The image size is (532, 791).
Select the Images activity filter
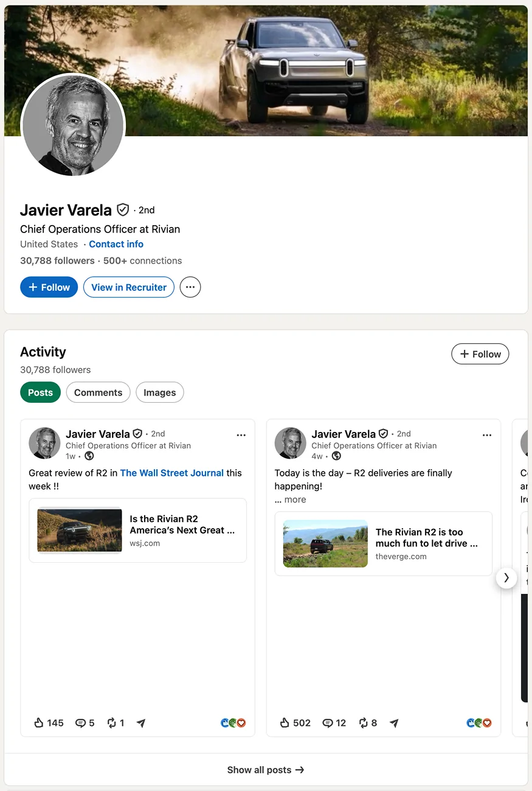(x=160, y=392)
